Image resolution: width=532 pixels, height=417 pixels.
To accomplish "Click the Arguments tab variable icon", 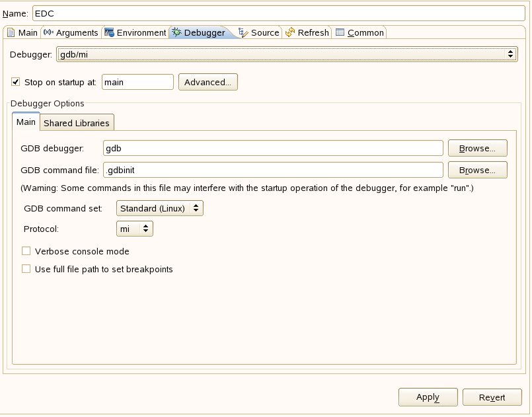I will tap(48, 32).
